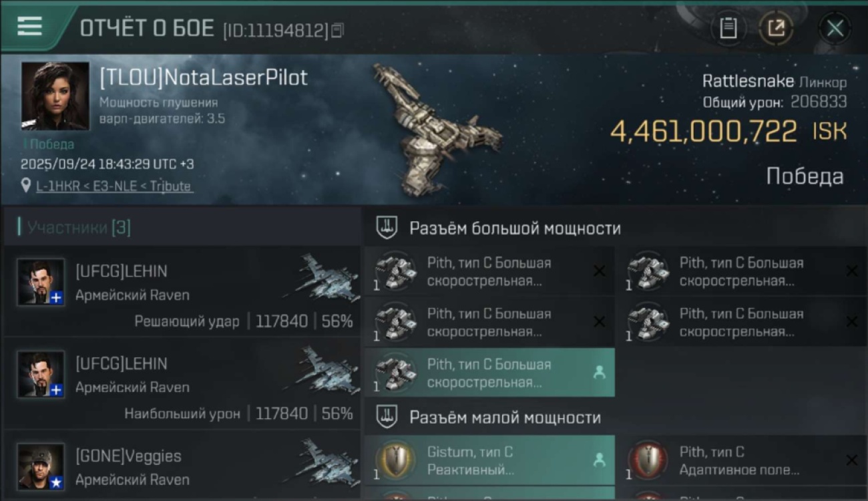
Task: Open the L-1HKR < E3-NLE < Tribute location link
Action: tap(114, 186)
